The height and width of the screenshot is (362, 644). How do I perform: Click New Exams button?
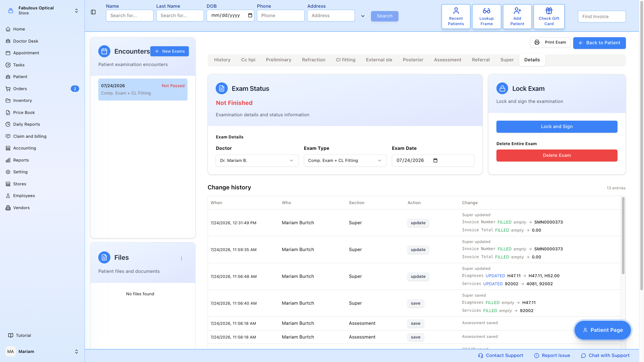pos(169,51)
